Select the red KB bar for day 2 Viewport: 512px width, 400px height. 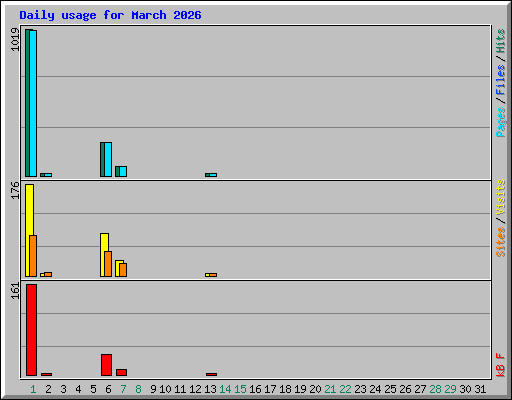point(47,374)
